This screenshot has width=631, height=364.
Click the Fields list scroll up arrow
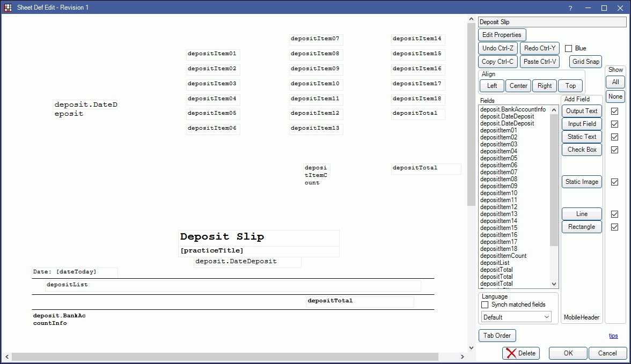[x=554, y=109]
